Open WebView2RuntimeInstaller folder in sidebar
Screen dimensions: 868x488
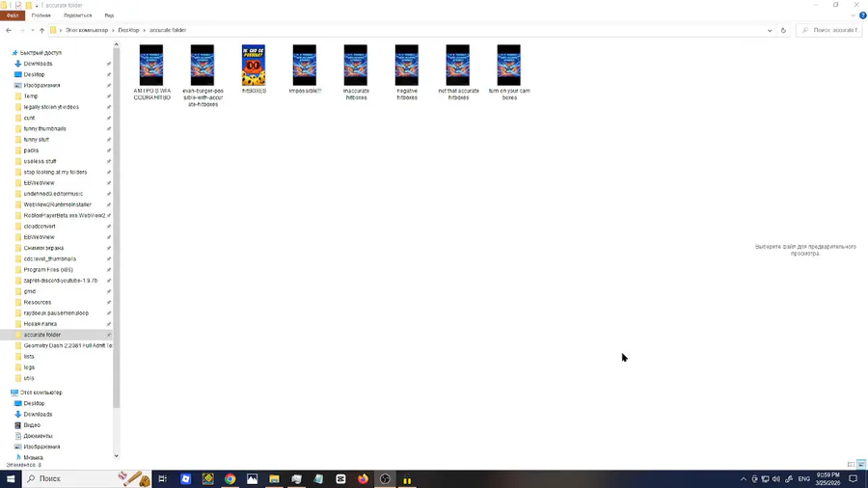(57, 204)
